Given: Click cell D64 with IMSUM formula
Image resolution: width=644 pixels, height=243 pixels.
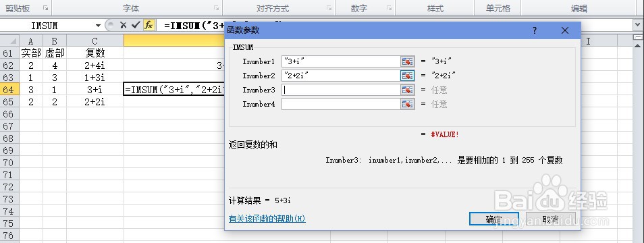Looking at the screenshot, I should pyautogui.click(x=174, y=90).
